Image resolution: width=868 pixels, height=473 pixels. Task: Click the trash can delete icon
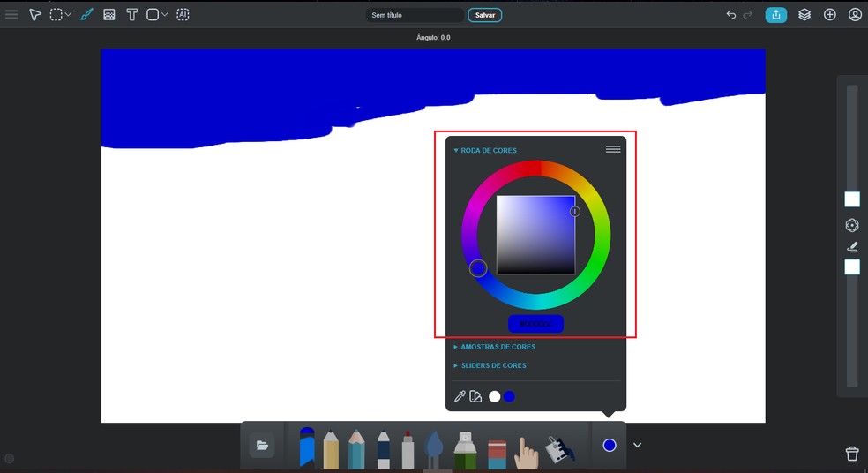point(852,454)
